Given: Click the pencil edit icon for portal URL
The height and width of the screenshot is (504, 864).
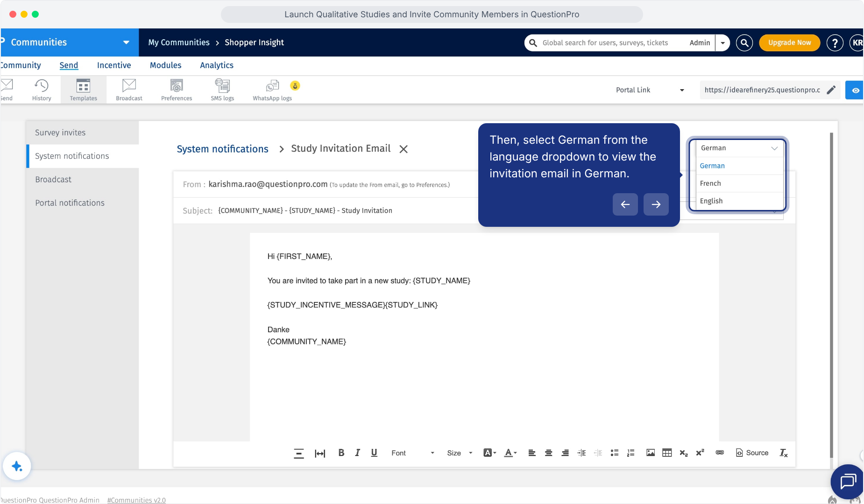Looking at the screenshot, I should (x=831, y=90).
